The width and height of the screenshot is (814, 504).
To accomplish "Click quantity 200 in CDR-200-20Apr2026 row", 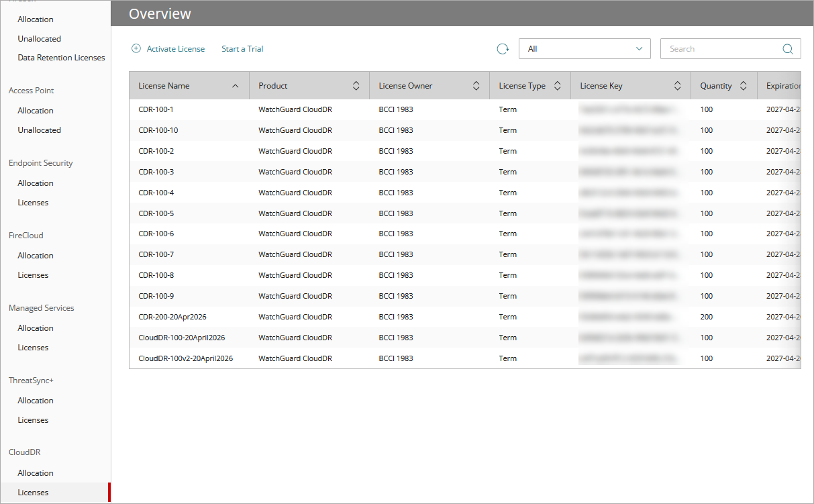I will click(707, 317).
